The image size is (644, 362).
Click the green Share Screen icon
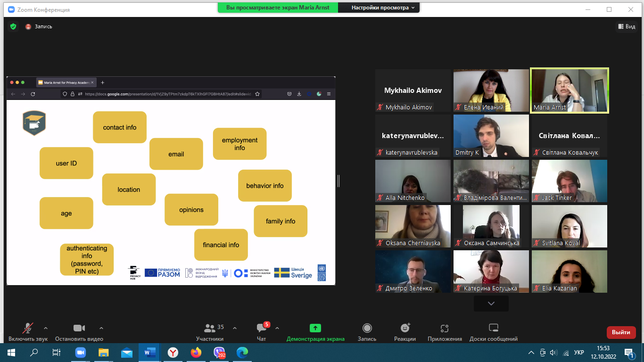click(x=315, y=328)
